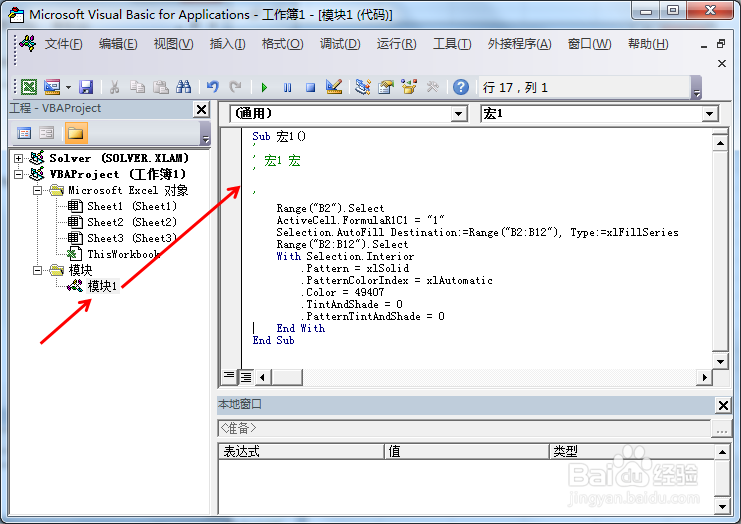Switch to Procedure View button

[229, 376]
